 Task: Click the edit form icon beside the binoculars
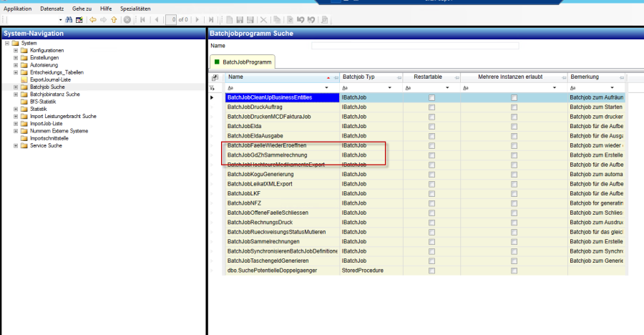(x=79, y=19)
